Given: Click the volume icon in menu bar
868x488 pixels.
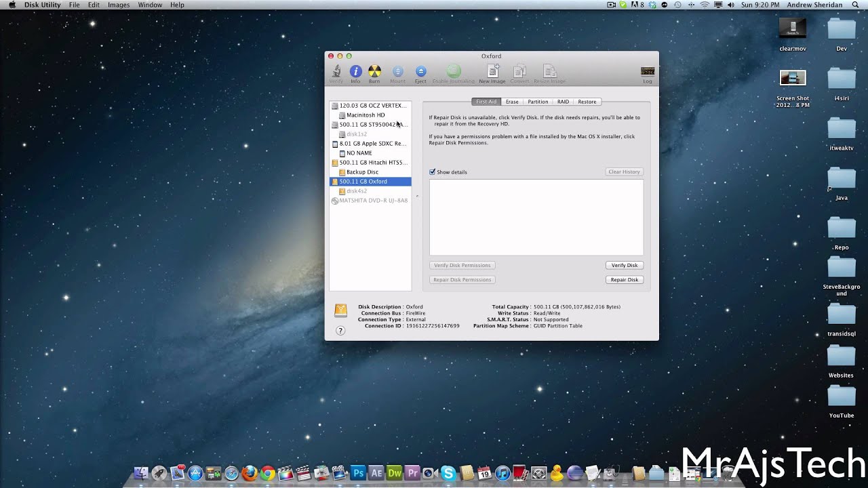Looking at the screenshot, I should pos(731,5).
